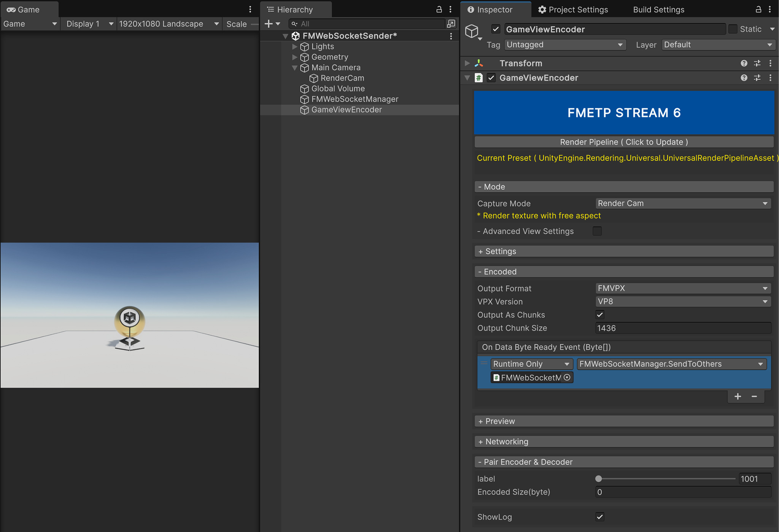Open the object picker on FMWebSocketManager field

[567, 377]
